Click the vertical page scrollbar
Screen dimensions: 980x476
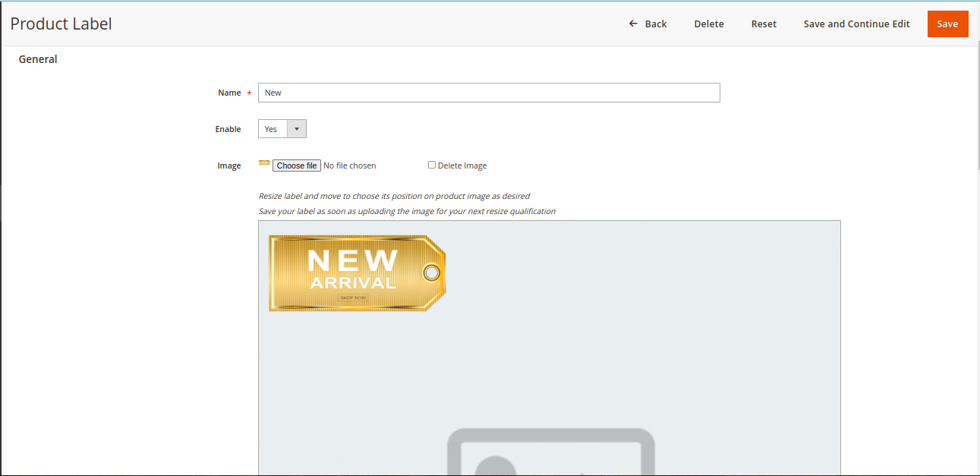tap(976, 106)
